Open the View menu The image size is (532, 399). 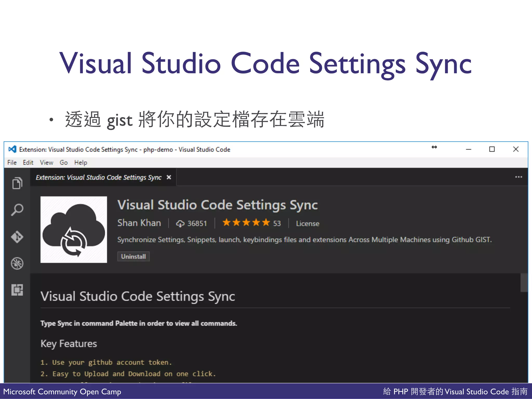[46, 163]
